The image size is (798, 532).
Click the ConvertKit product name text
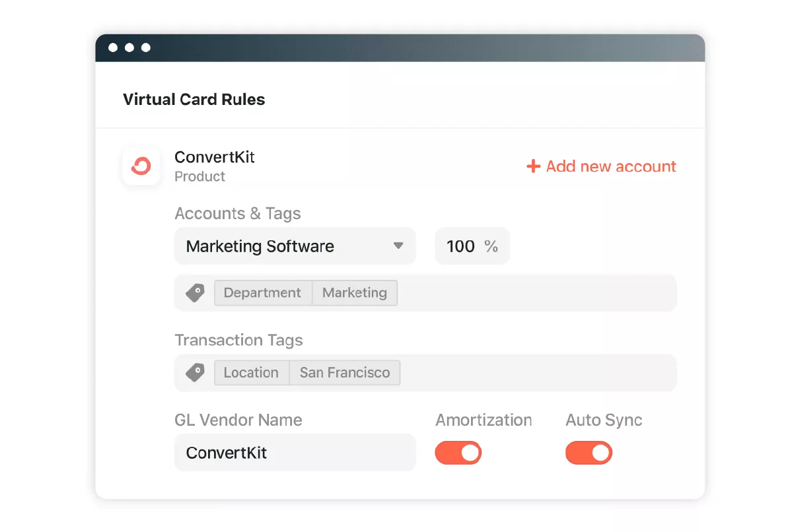click(x=215, y=157)
